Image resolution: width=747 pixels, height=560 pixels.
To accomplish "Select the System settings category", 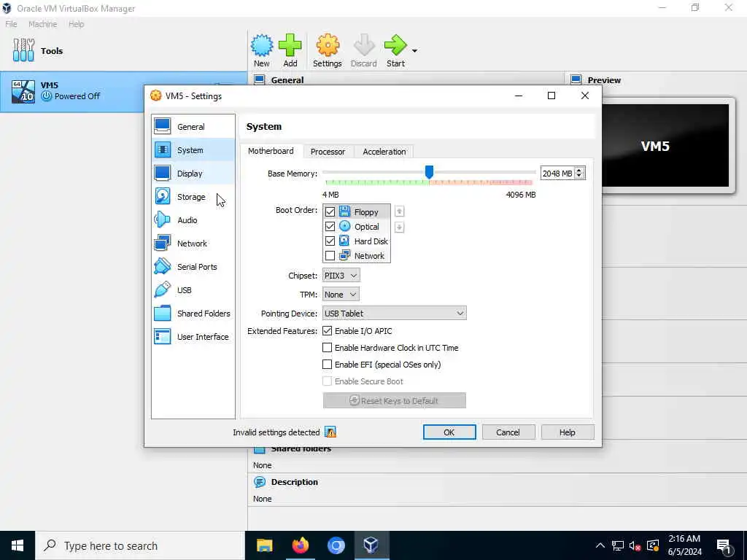I will click(193, 150).
